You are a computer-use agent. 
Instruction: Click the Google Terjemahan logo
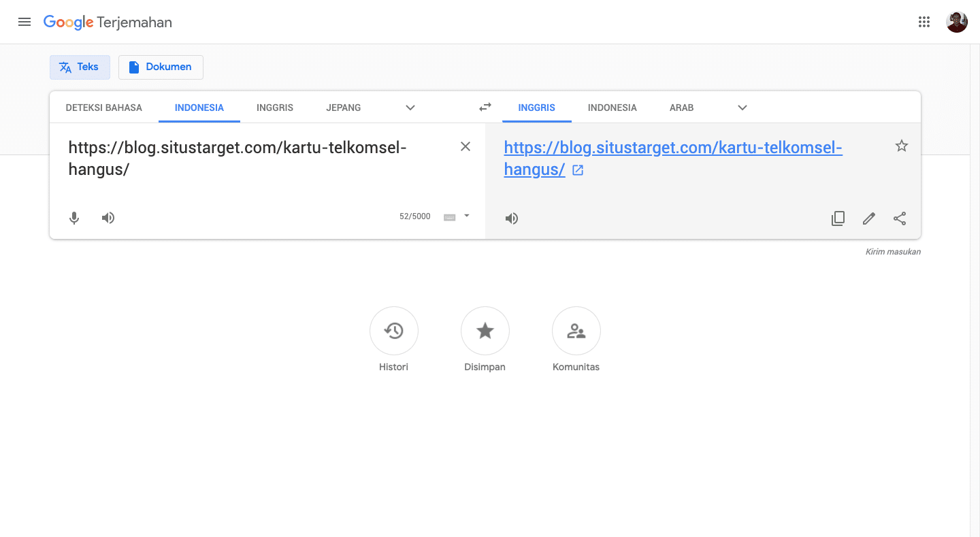pos(108,22)
